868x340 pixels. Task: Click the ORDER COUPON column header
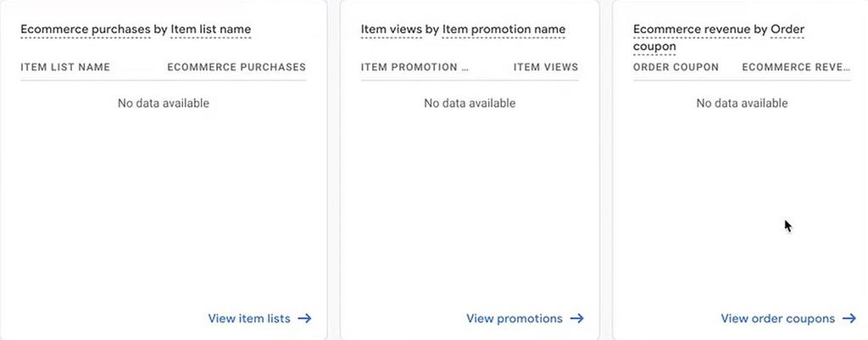click(x=676, y=67)
